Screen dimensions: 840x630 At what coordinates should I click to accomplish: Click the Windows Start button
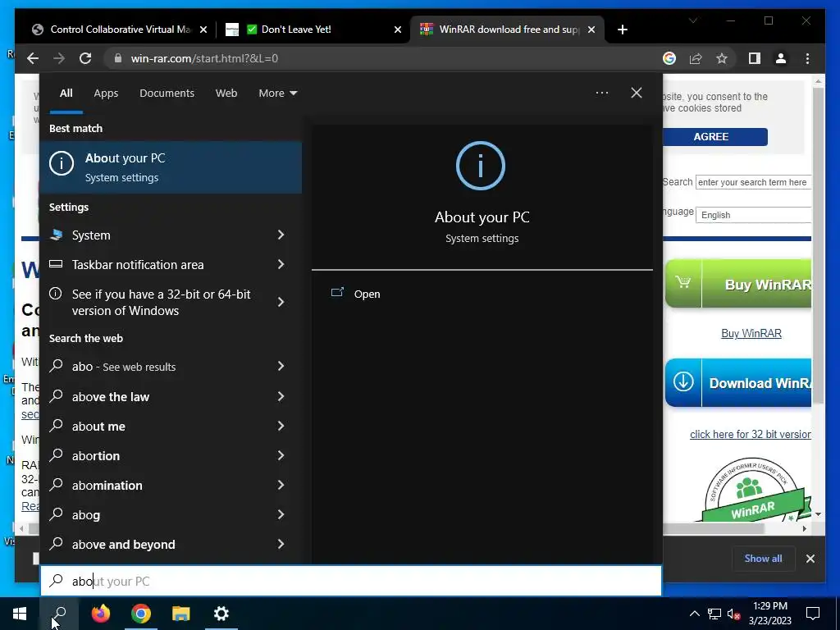(20, 614)
